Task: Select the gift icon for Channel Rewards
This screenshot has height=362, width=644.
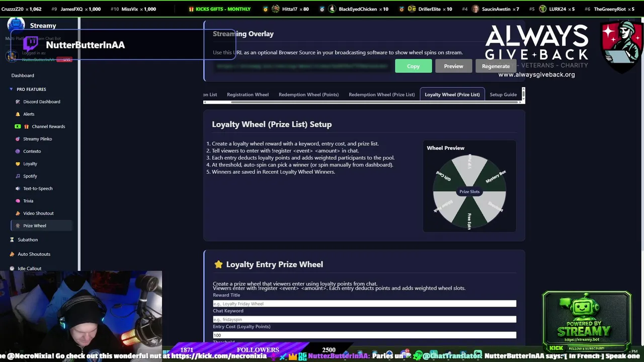Action: pyautogui.click(x=26, y=127)
